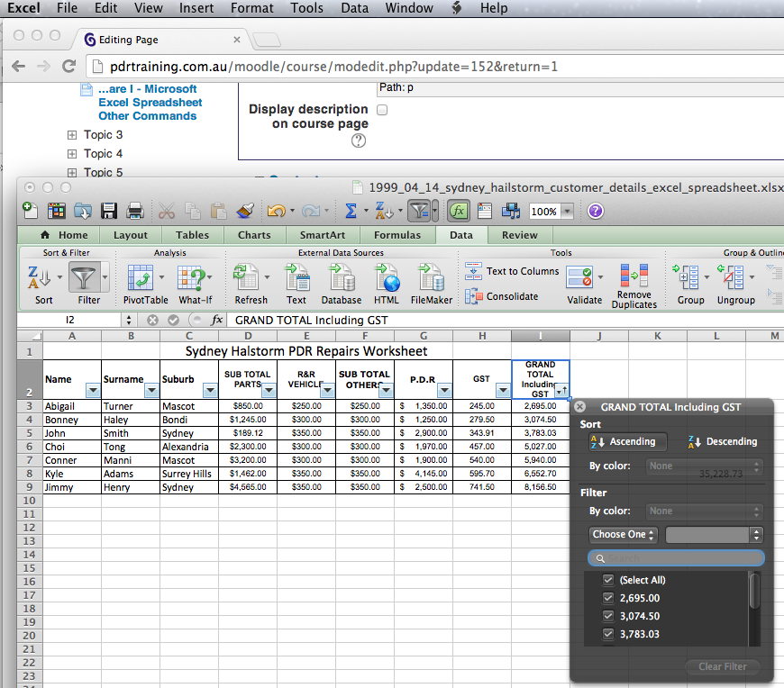Click the filter panel Search field
The image size is (784, 688).
676,558
